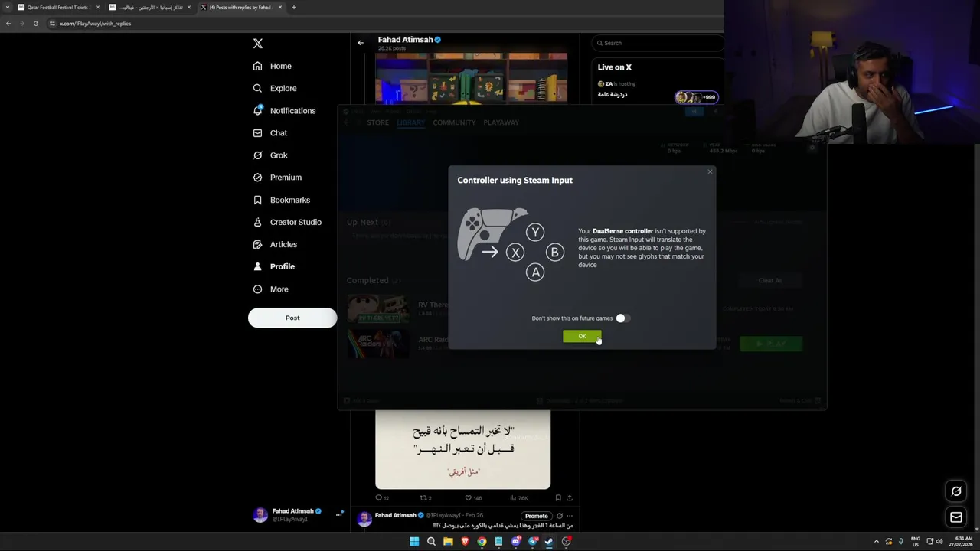Switch to Steam's PLAYAWAY tab
Image resolution: width=980 pixels, height=551 pixels.
(501, 122)
